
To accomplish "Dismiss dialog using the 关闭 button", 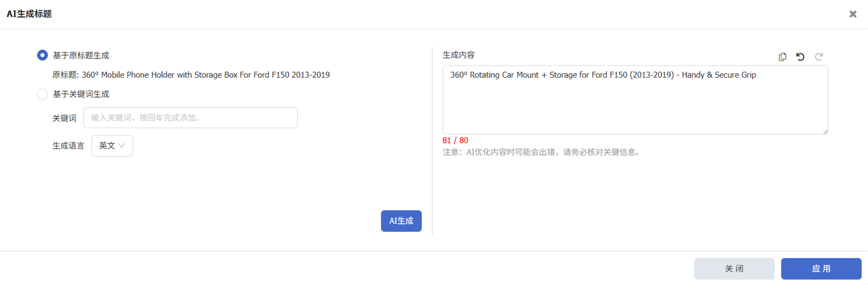I will pyautogui.click(x=734, y=269).
